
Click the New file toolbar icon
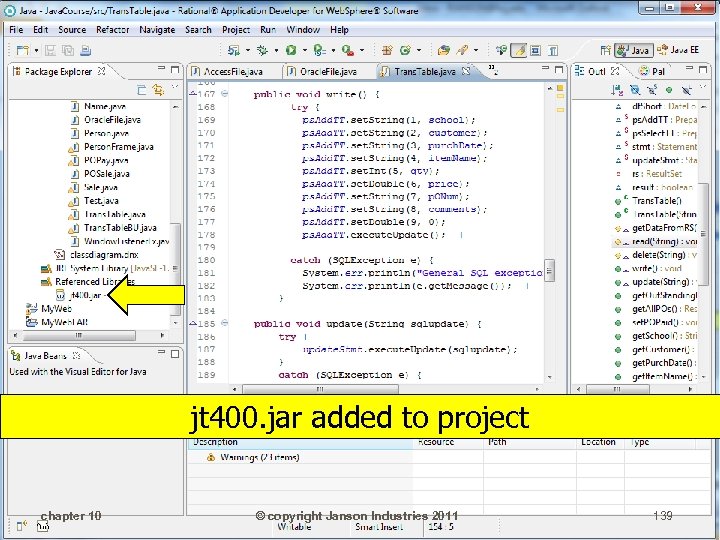point(22,50)
